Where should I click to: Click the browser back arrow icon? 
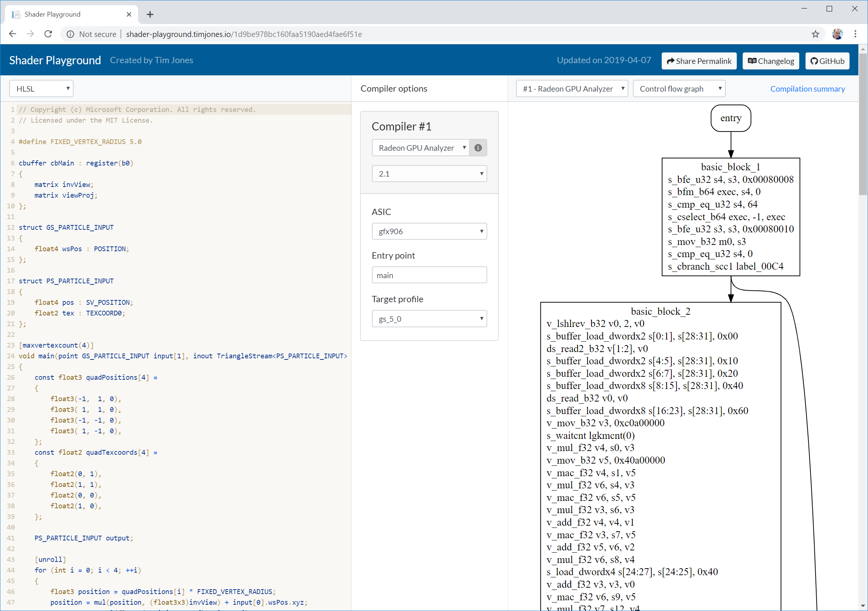13,34
